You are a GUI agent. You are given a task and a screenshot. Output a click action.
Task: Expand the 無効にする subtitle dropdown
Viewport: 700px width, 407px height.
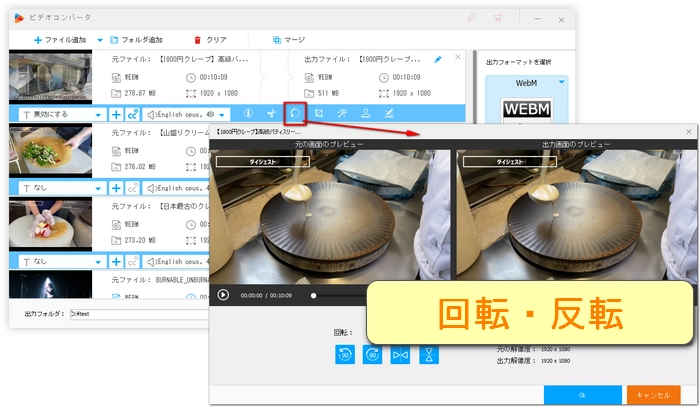[99, 115]
